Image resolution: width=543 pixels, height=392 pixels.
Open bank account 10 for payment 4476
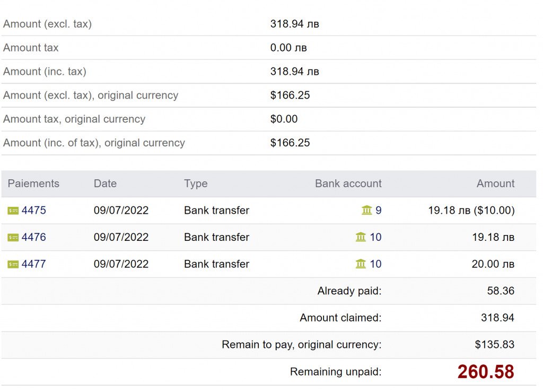tap(375, 237)
